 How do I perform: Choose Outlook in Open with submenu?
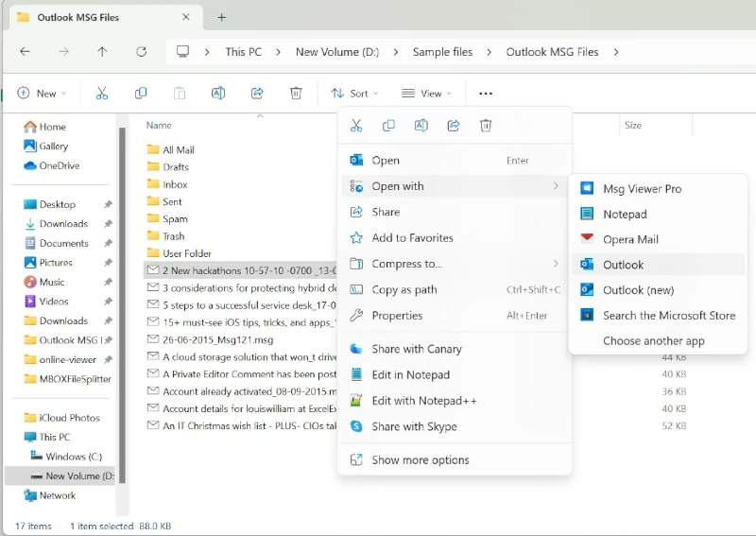[x=623, y=265]
